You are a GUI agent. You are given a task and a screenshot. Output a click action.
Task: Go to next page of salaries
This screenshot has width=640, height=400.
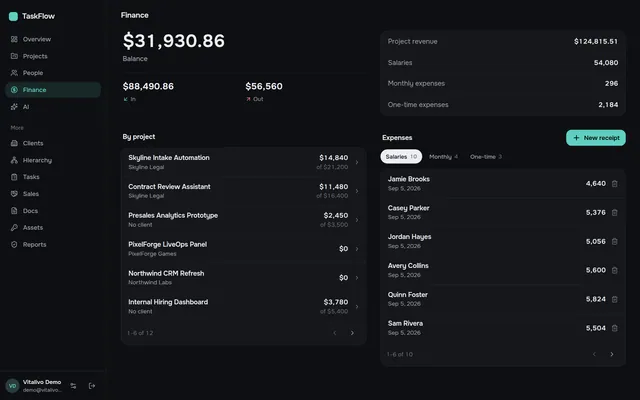[x=612, y=354]
